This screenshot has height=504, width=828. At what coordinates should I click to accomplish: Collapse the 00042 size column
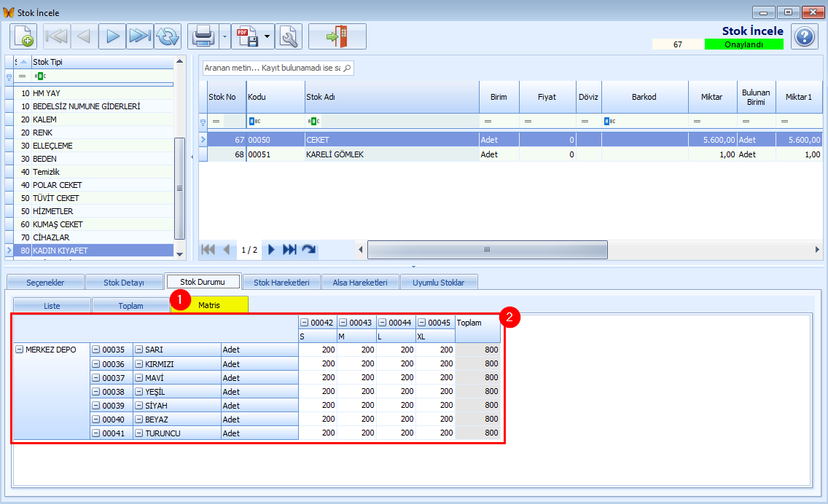coord(305,323)
